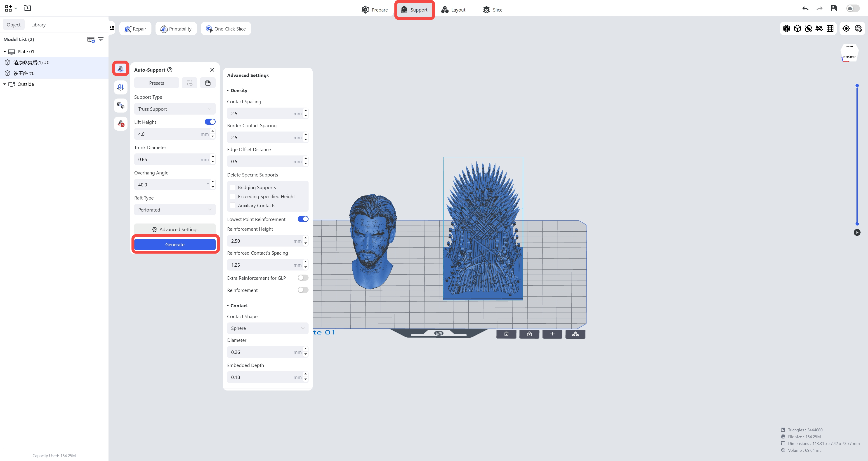This screenshot has height=461, width=868.
Task: Open the manual support editing tool
Action: click(121, 87)
